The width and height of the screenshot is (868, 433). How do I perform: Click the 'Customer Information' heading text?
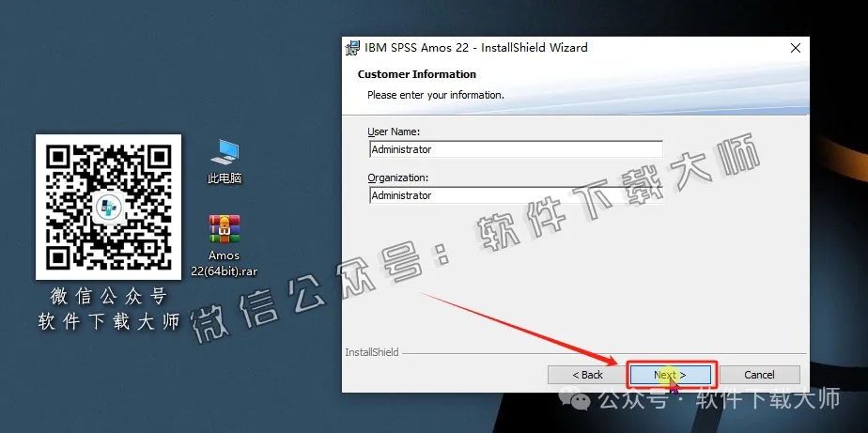[417, 74]
